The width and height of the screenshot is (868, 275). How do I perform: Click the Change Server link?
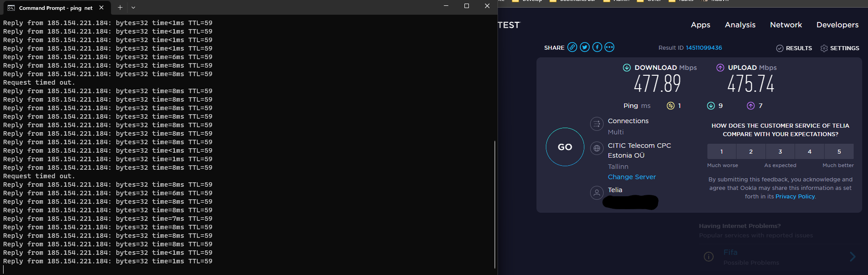point(632,177)
